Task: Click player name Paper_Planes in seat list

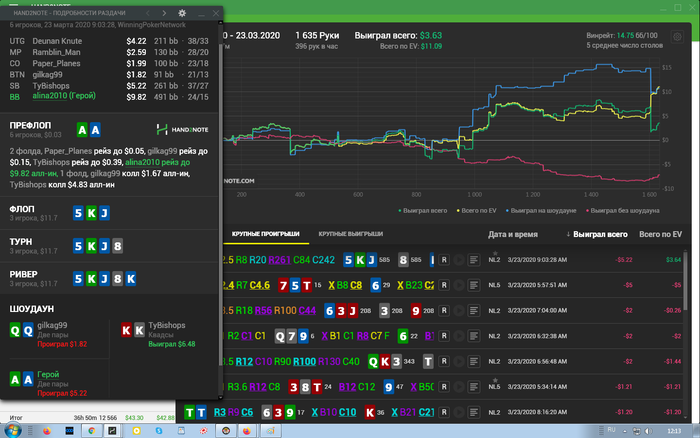Action: [x=56, y=63]
